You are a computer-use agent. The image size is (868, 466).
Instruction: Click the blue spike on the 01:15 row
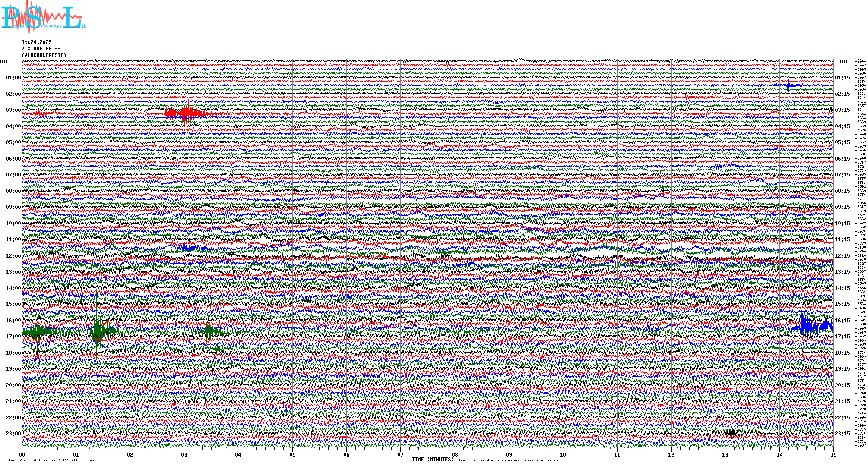coord(789,85)
